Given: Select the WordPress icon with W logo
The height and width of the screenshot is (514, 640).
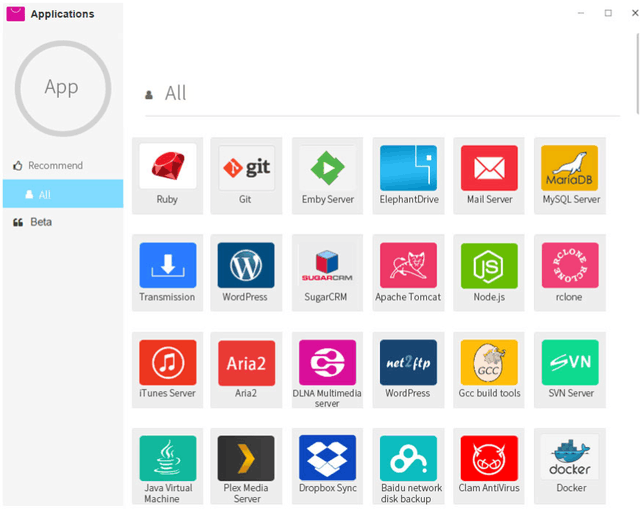Looking at the screenshot, I should (246, 265).
